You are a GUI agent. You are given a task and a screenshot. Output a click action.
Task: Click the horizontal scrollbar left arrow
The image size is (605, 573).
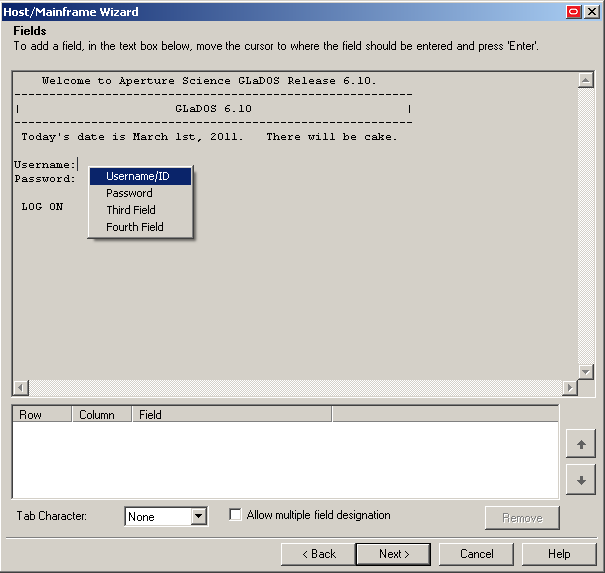coord(21,387)
